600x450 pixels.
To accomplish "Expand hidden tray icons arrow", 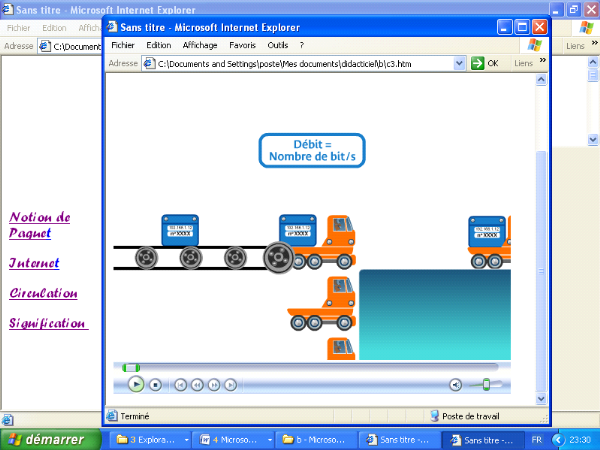I will [558, 440].
